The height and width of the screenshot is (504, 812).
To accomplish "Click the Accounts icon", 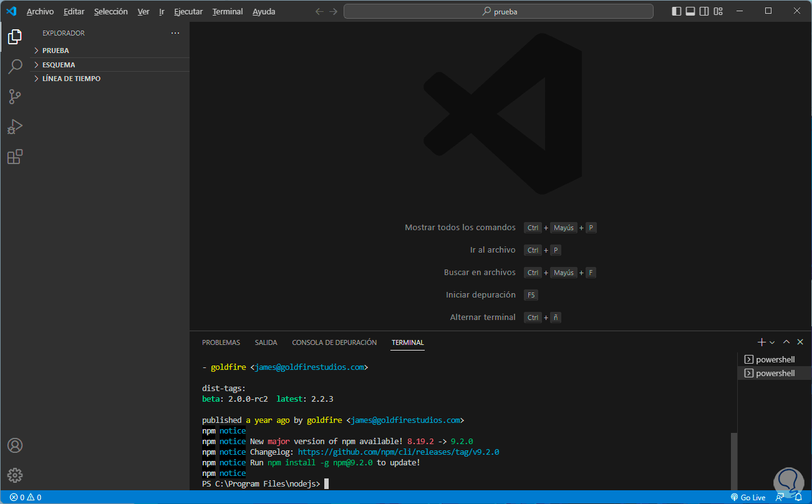I will click(x=15, y=445).
